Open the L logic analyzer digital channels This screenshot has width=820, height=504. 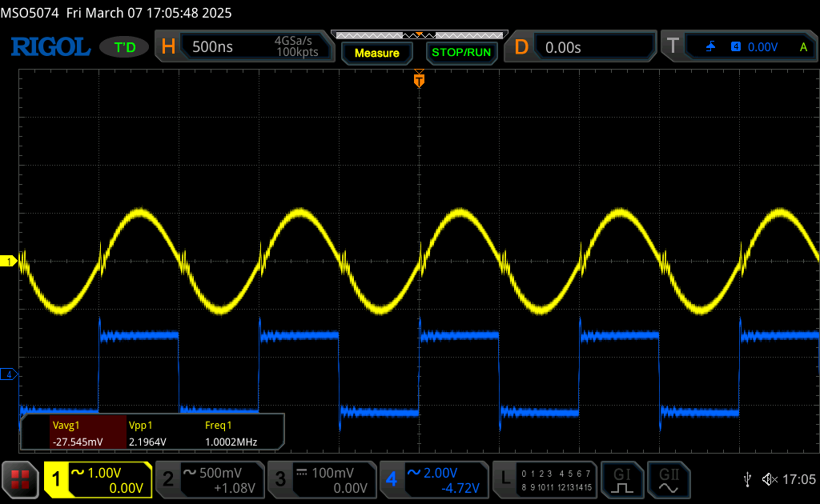(545, 479)
